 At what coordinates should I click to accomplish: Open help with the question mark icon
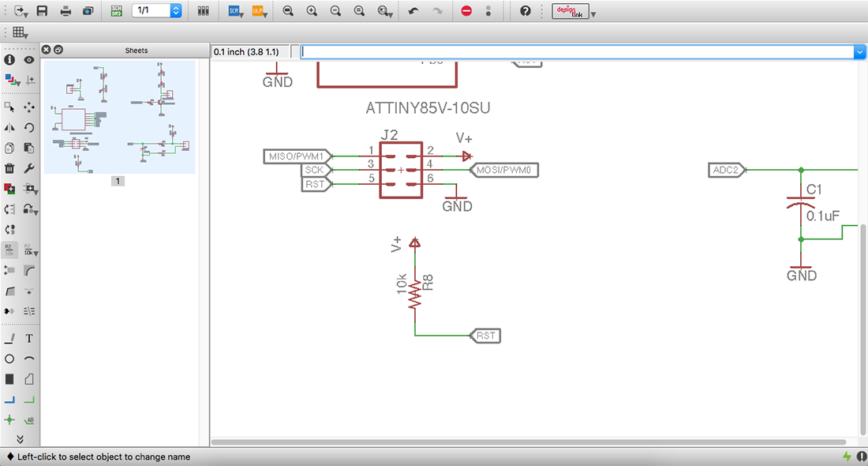526,10
